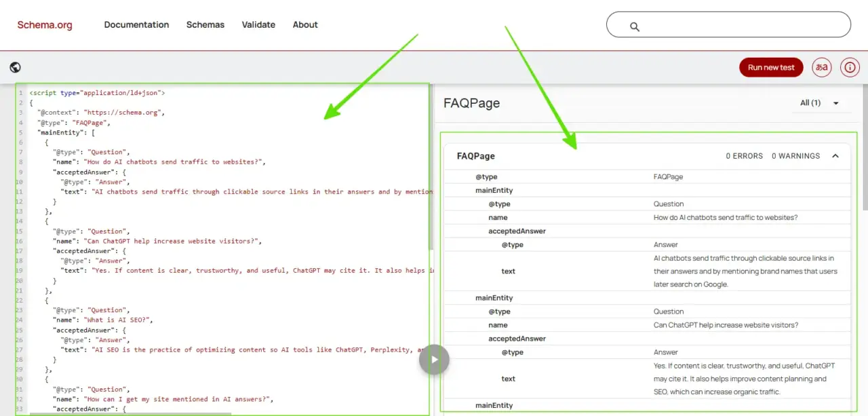
Task: Click the magnifier icon in the search bar
Action: click(x=634, y=26)
